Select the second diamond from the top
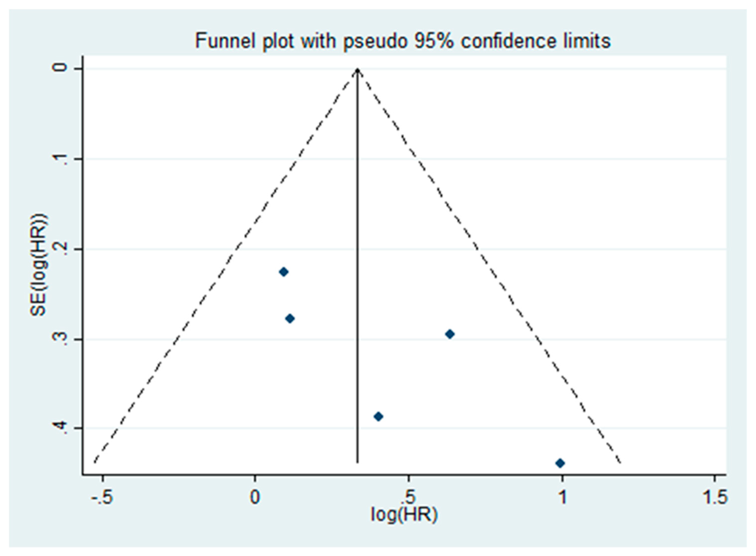756x556 pixels. [x=290, y=318]
